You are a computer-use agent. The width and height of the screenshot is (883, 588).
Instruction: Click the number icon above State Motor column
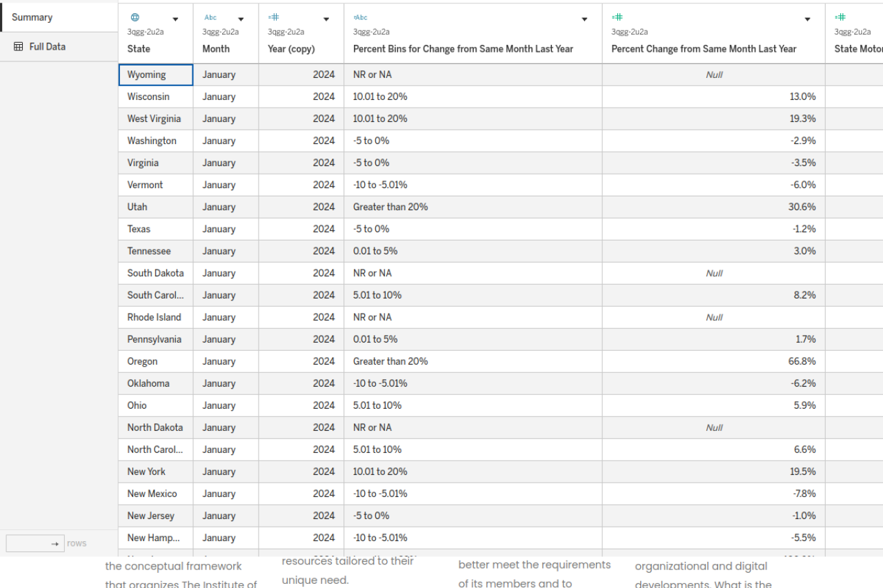pos(840,17)
